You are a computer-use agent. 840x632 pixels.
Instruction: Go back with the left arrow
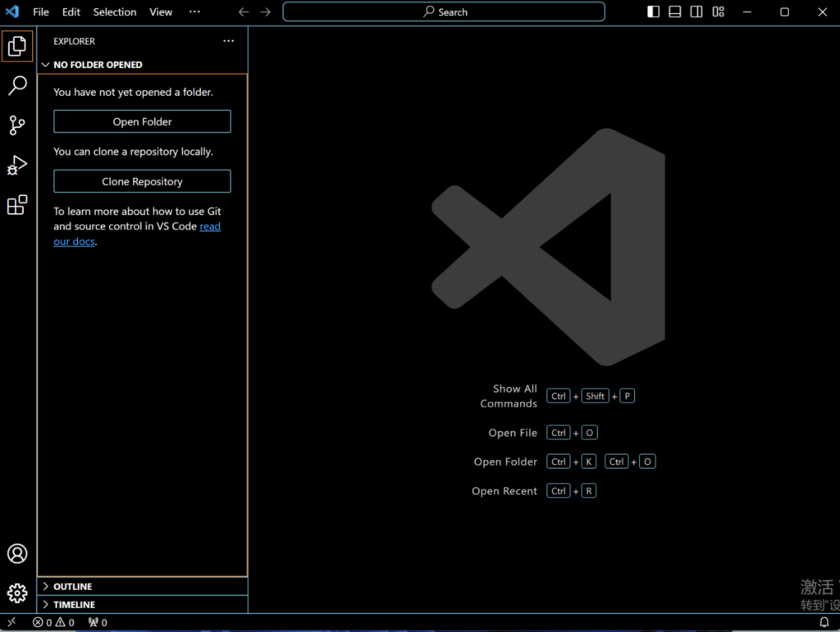point(244,11)
